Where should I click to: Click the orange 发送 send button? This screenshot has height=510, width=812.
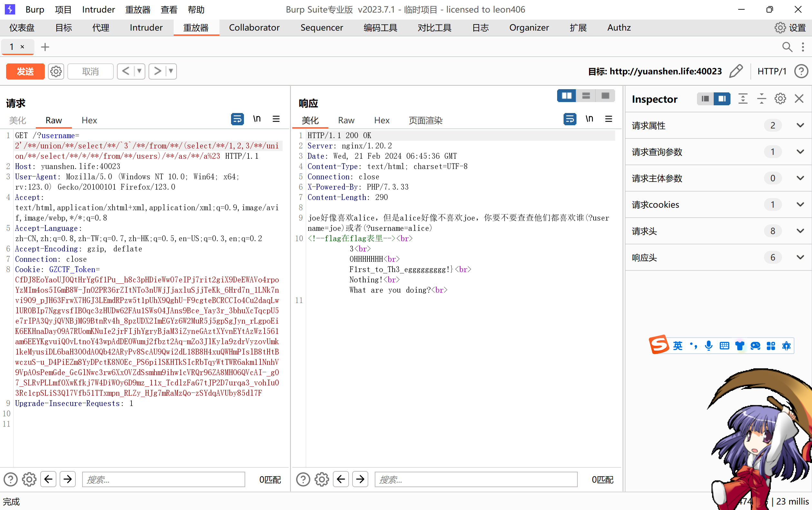coord(25,71)
